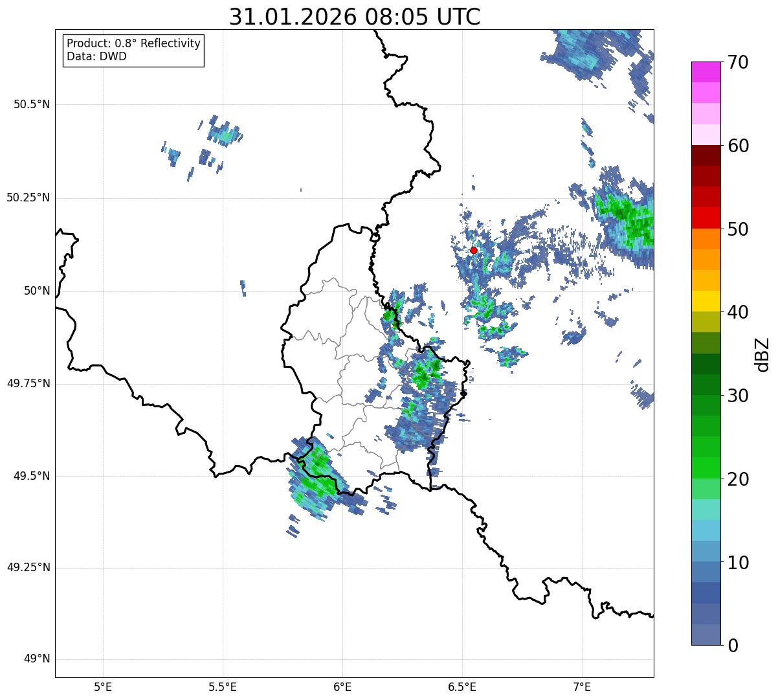Click the 5.5°E longitude label
Screen dimensions: 778x700
pyautogui.click(x=223, y=686)
